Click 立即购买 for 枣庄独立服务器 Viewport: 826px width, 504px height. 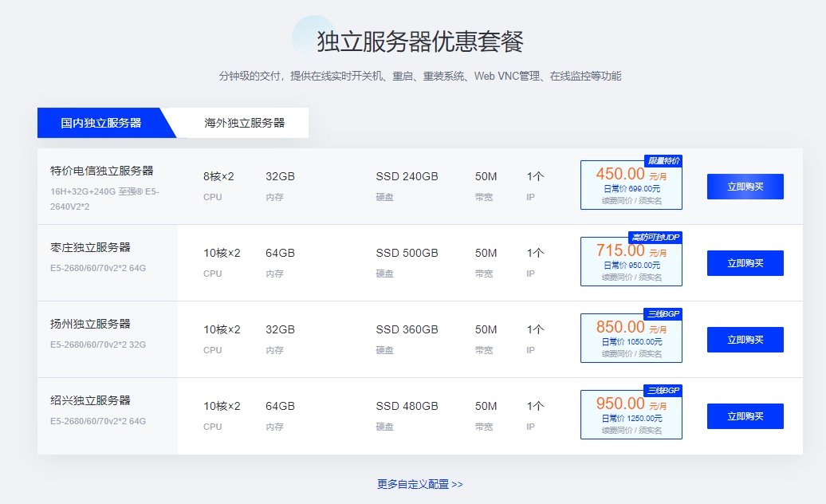click(745, 263)
